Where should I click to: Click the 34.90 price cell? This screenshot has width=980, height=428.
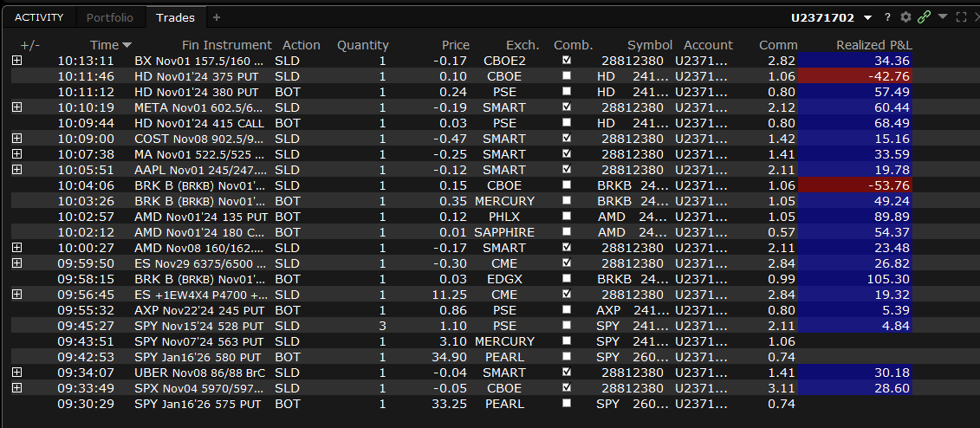click(x=450, y=357)
